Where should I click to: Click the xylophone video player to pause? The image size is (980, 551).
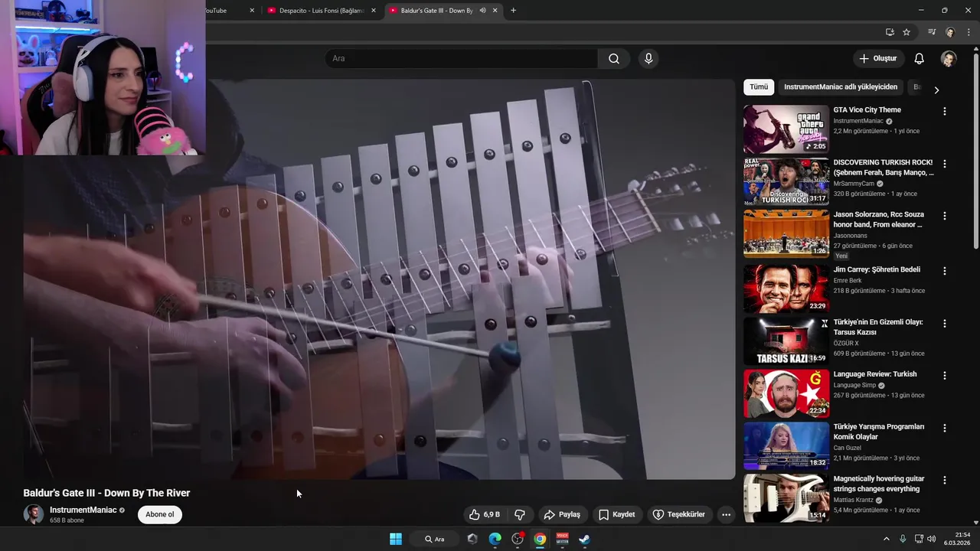[x=379, y=279]
